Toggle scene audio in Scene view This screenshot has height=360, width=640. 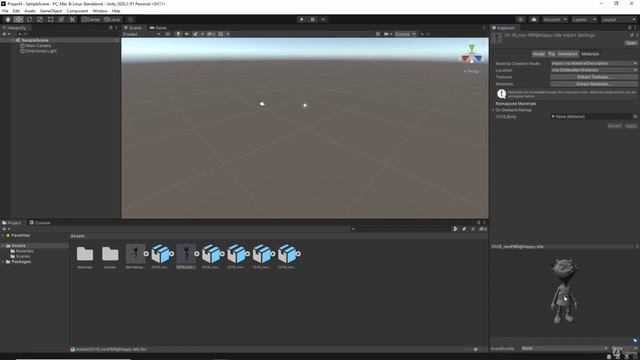coord(187,34)
